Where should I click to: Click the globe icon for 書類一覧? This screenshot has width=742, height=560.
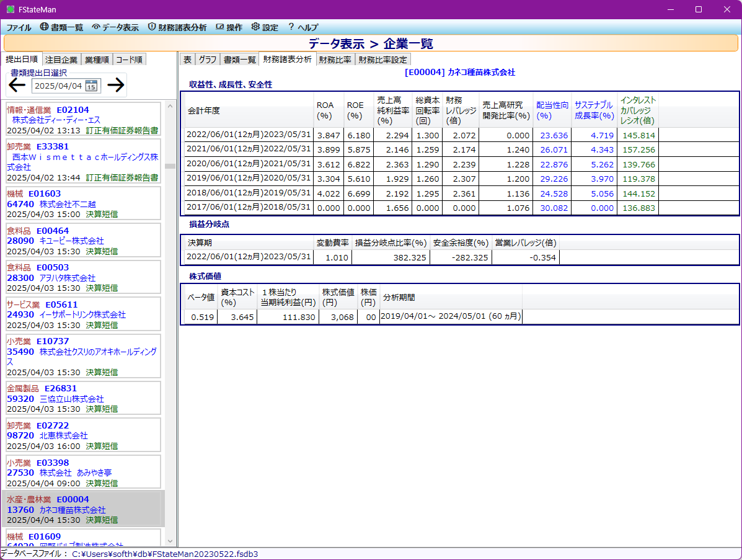point(44,27)
